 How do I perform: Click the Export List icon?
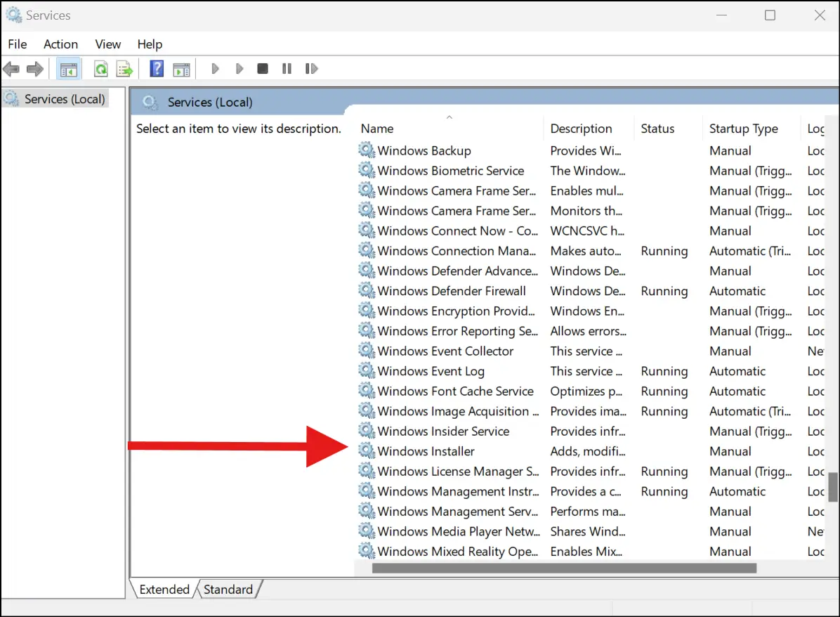pyautogui.click(x=124, y=68)
